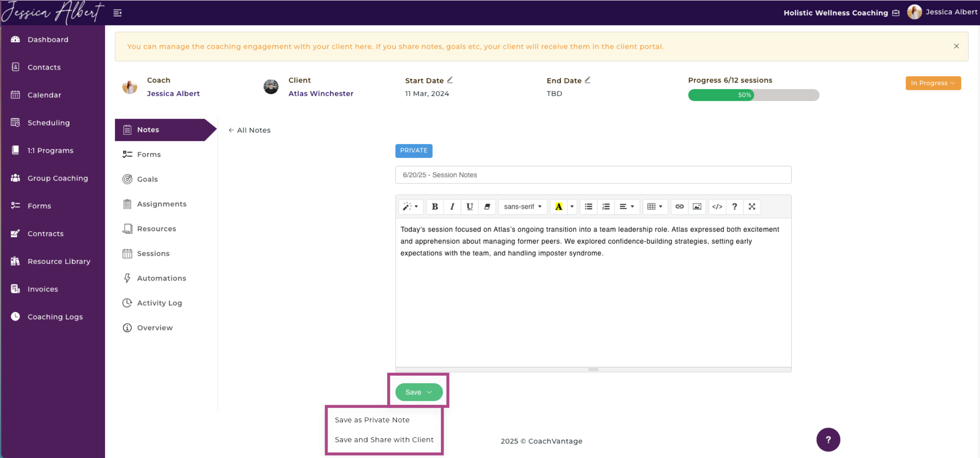Viewport: 980px width, 458px height.
Task: Open the insert table dropdown
Action: pos(655,207)
